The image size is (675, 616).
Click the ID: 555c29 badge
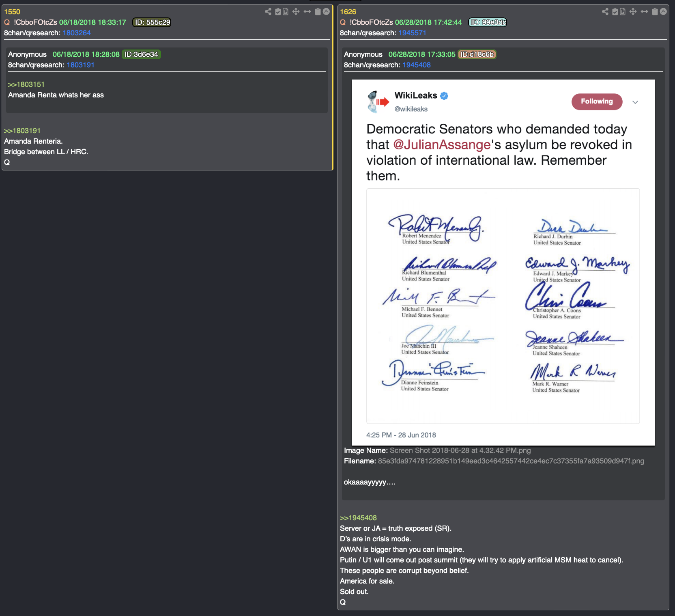(152, 22)
